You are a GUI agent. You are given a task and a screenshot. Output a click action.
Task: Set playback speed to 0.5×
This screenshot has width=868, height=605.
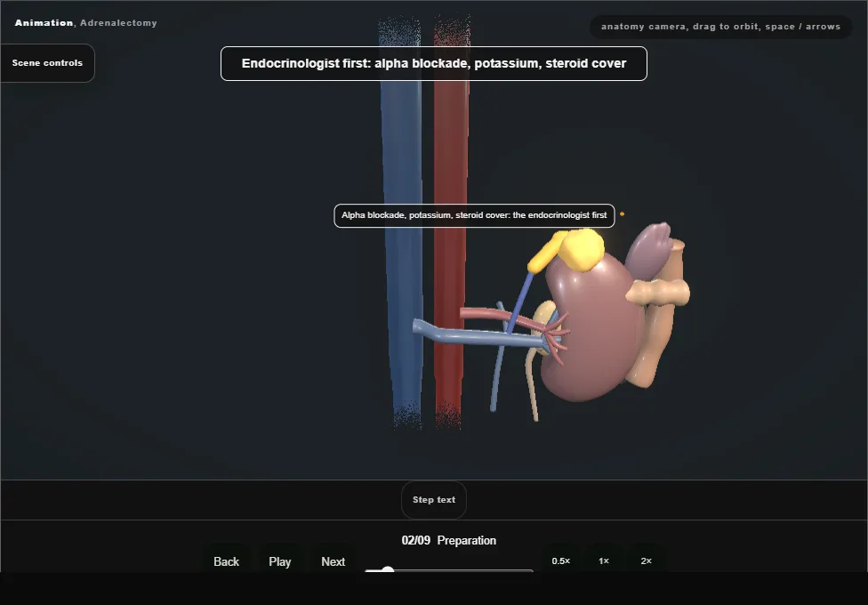point(561,561)
